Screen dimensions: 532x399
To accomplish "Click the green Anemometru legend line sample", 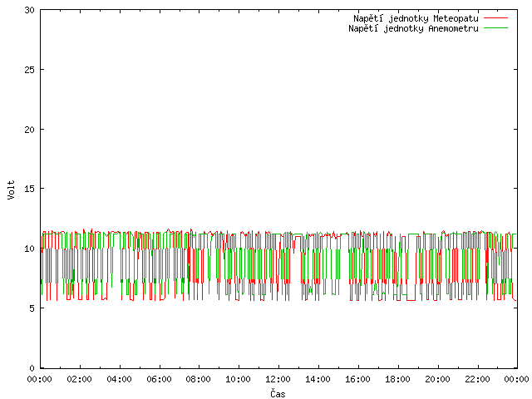I will 495,28.
